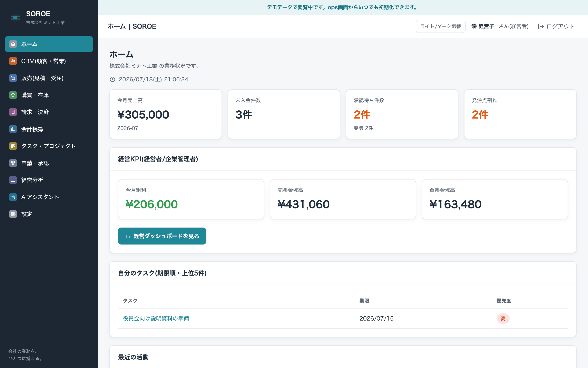Open task 役員会向け説明資料の準備

coord(156,318)
